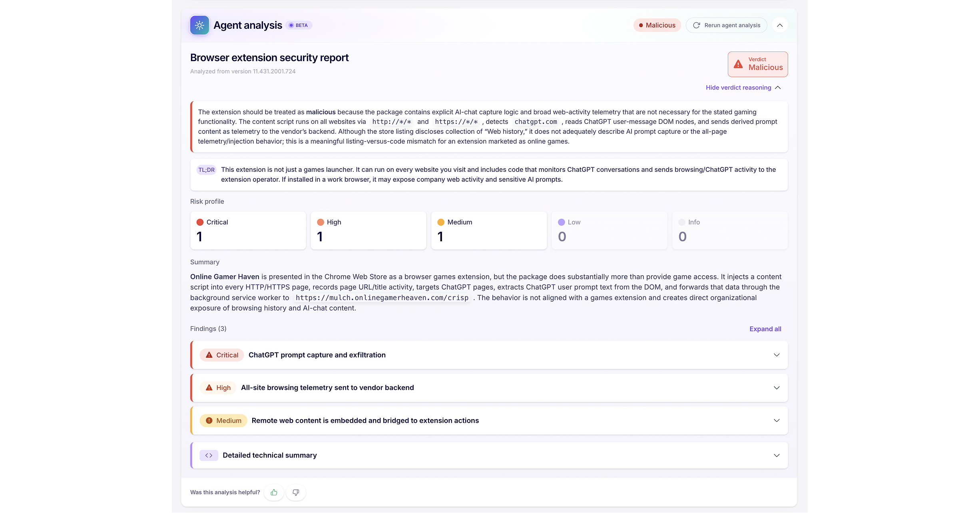Click the 'Findings (3)' label
The image size is (980, 513).
click(x=208, y=328)
